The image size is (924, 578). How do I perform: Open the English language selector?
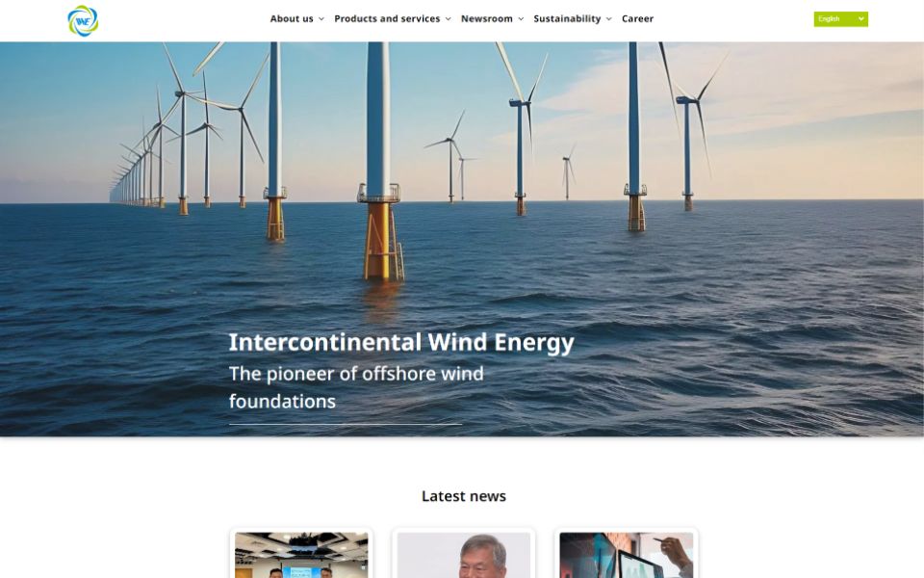point(833,19)
